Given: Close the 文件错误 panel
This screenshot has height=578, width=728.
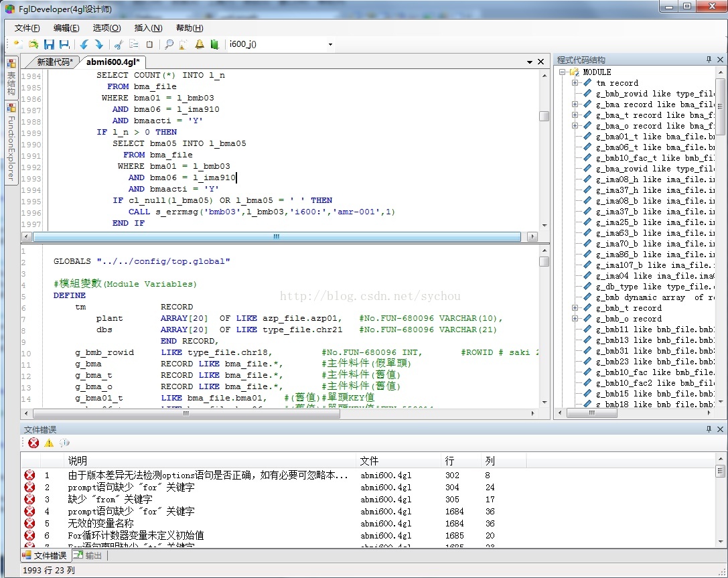Looking at the screenshot, I should 720,429.
